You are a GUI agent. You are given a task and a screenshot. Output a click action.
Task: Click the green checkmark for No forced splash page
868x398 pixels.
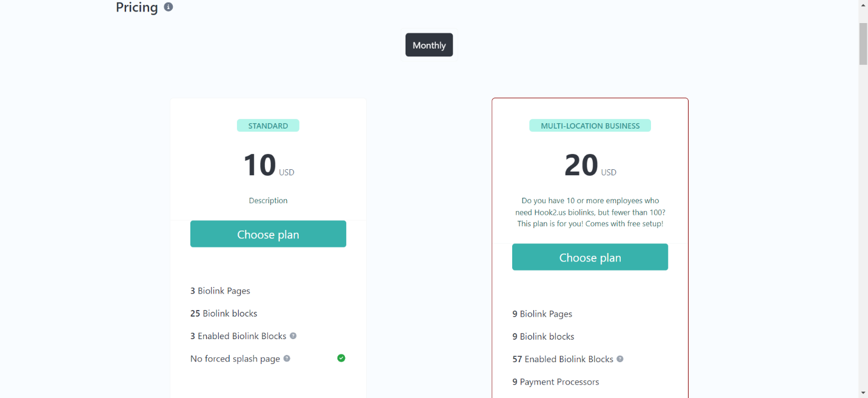[341, 359]
